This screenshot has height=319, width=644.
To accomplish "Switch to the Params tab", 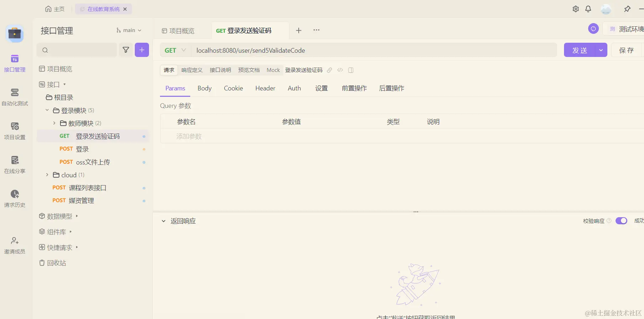I will 175,88.
